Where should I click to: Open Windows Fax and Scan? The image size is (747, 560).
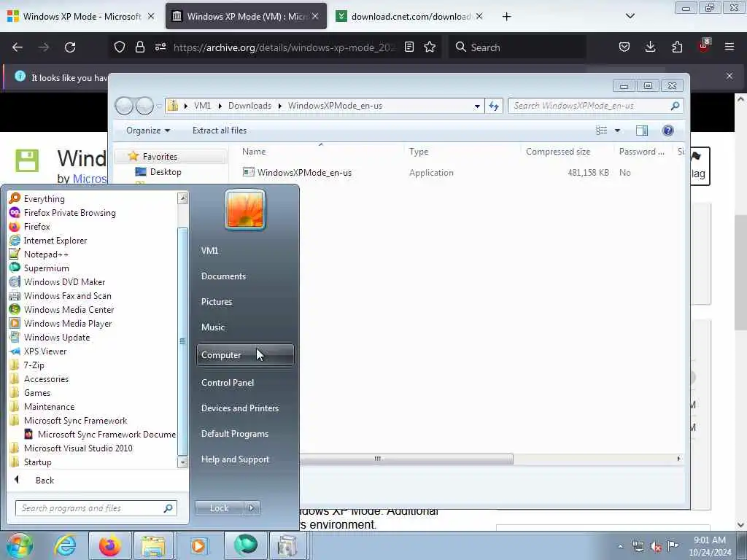(68, 296)
